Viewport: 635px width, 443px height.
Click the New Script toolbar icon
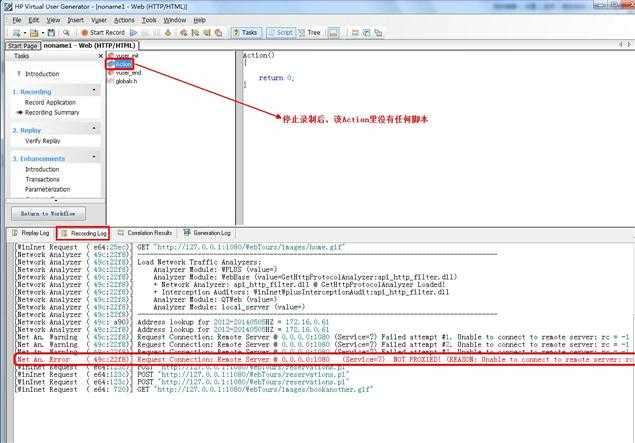17,33
